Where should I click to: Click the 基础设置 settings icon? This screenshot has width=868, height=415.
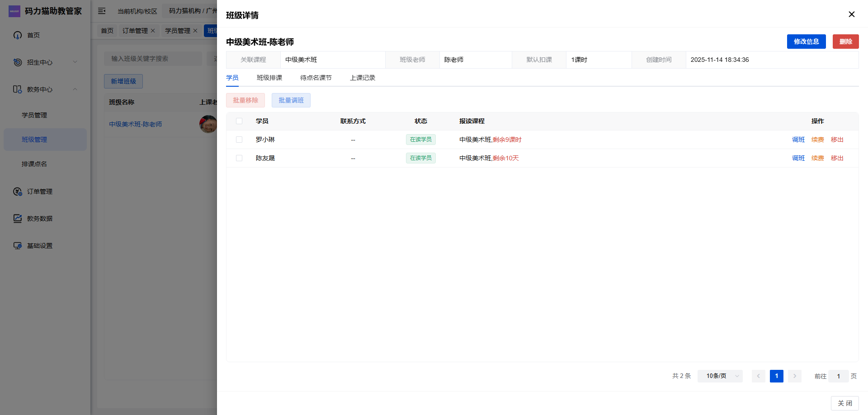18,246
